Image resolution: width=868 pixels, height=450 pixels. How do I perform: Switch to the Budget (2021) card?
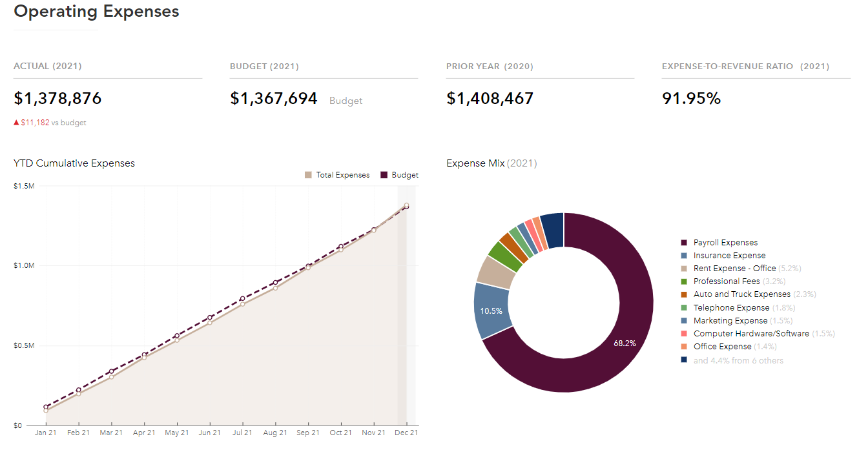(265, 66)
